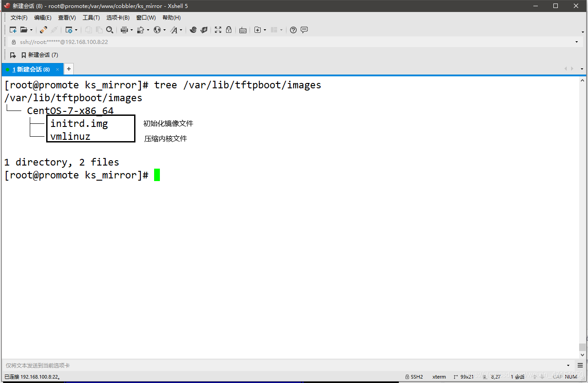The width and height of the screenshot is (588, 383).
Task: Launch Xagent icon next to Xftp
Action: point(204,30)
